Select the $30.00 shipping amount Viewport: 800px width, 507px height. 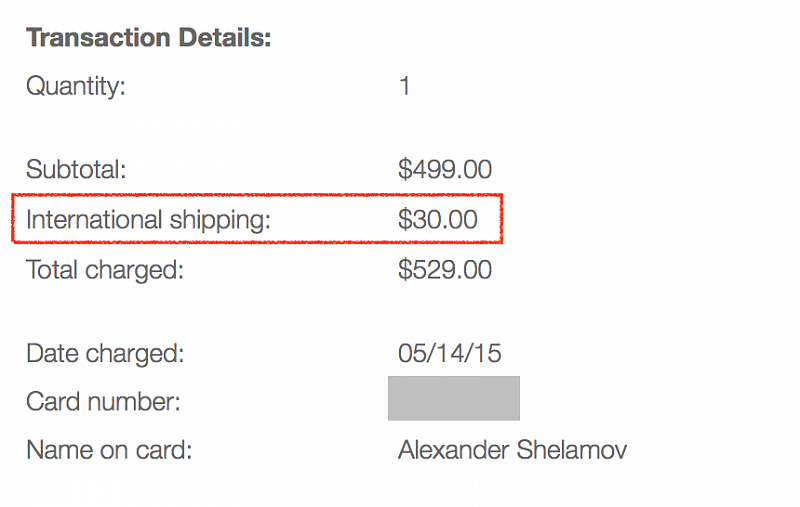(x=437, y=220)
